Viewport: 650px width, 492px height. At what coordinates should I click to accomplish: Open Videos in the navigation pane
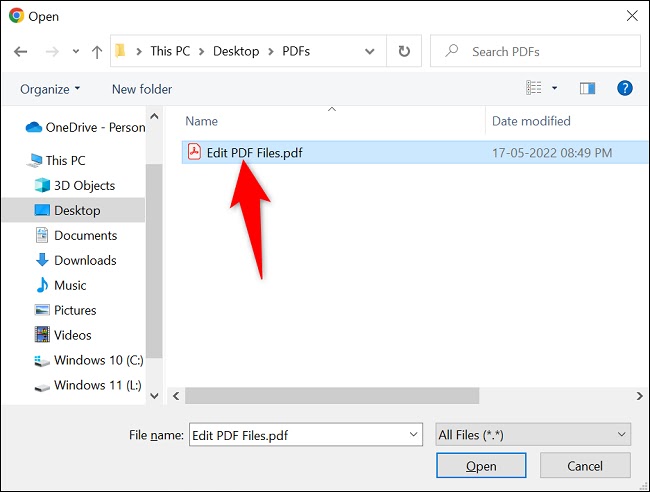63,335
